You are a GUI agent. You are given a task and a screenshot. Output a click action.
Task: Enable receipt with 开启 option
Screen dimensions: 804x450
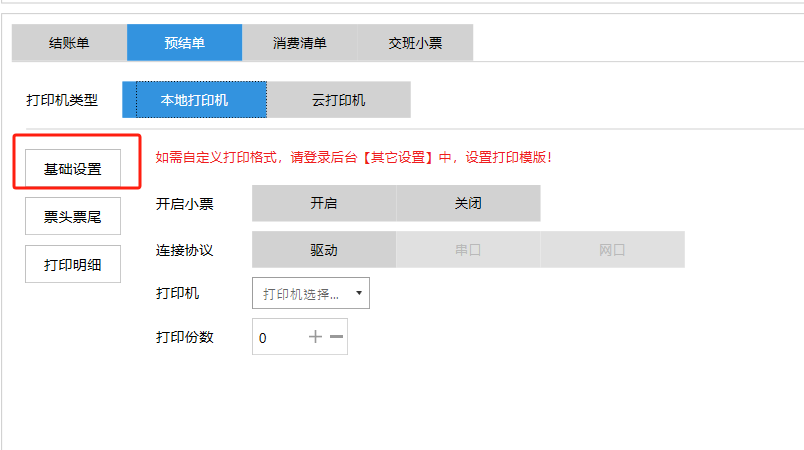324,203
